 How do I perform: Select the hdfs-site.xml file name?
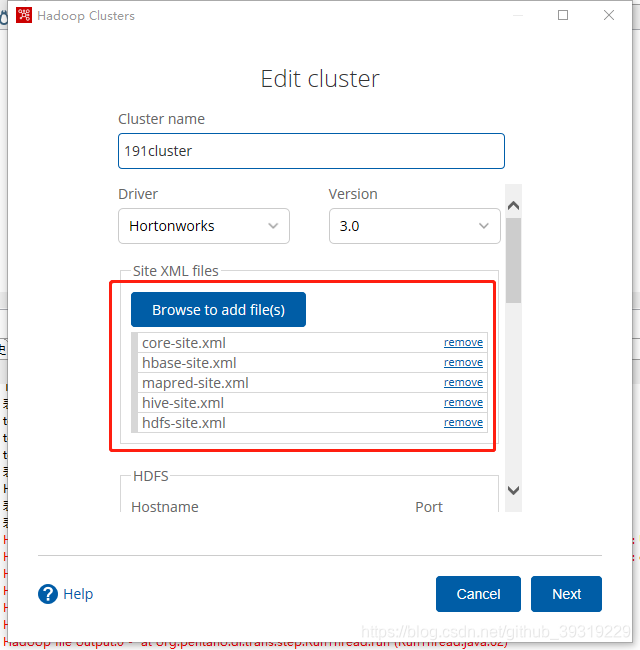pyautogui.click(x=184, y=422)
